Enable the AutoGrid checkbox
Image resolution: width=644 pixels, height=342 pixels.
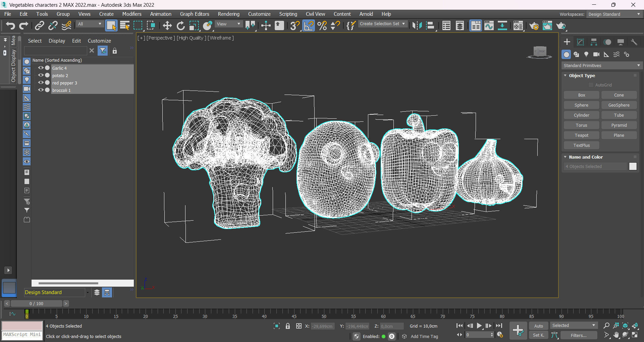(x=591, y=85)
